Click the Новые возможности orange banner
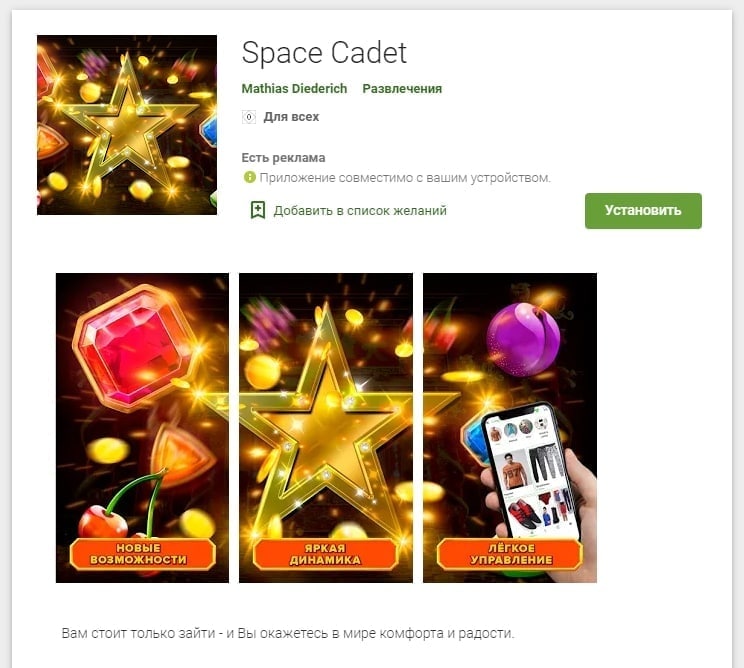 (x=142, y=554)
